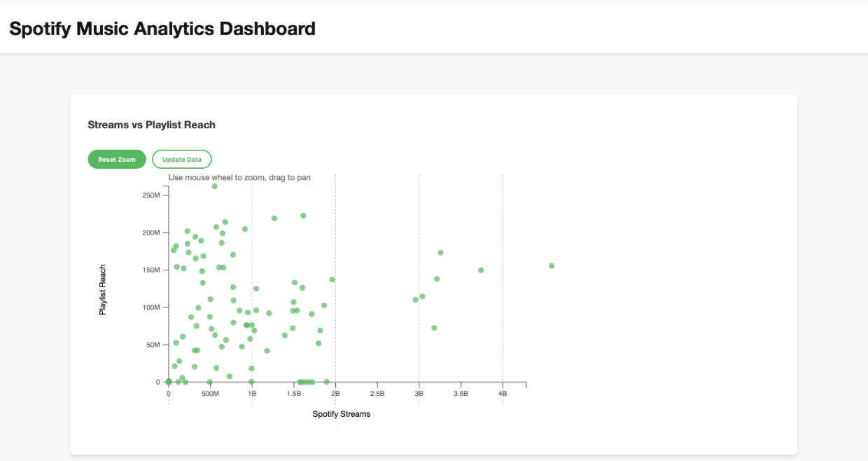Click the Spotify Music Analytics Dashboard heading
This screenshot has height=461, width=868.
162,29
